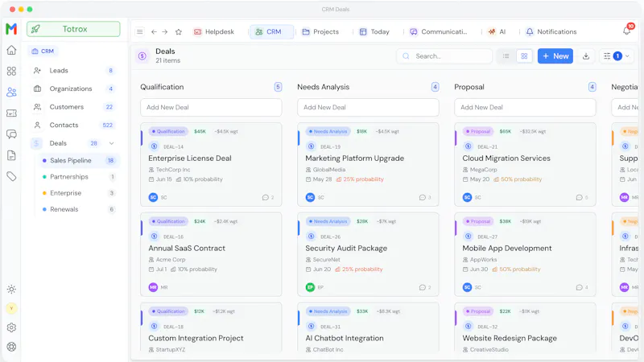Open the ticket icon in left rail
This screenshot has height=362, width=644.
pyautogui.click(x=11, y=113)
